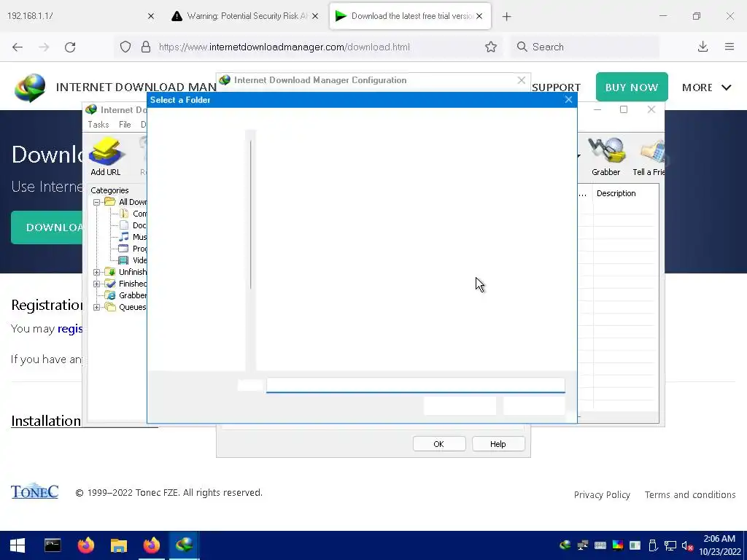Expand the MORE menu on website header
Image resolution: width=747 pixels, height=560 pixels.
[706, 87]
